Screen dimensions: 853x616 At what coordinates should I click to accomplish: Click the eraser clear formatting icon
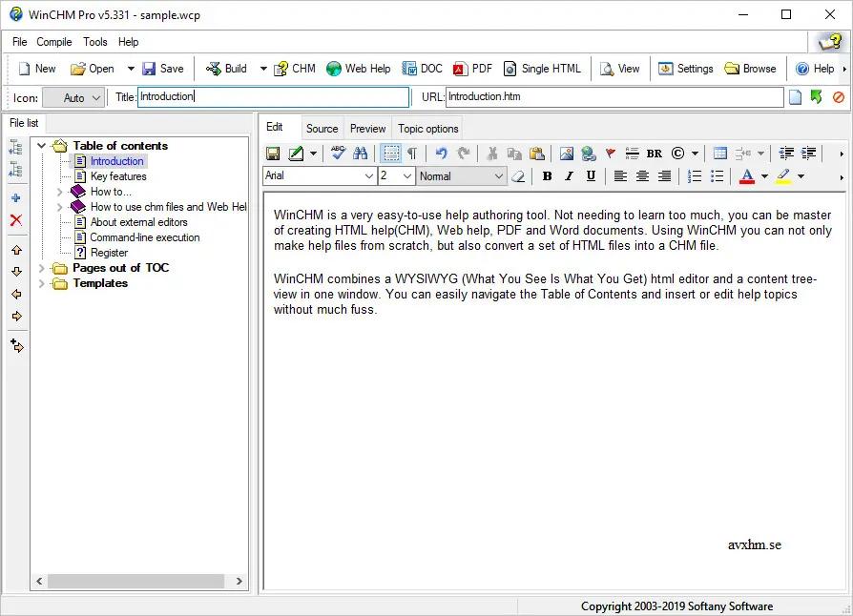pyautogui.click(x=518, y=176)
